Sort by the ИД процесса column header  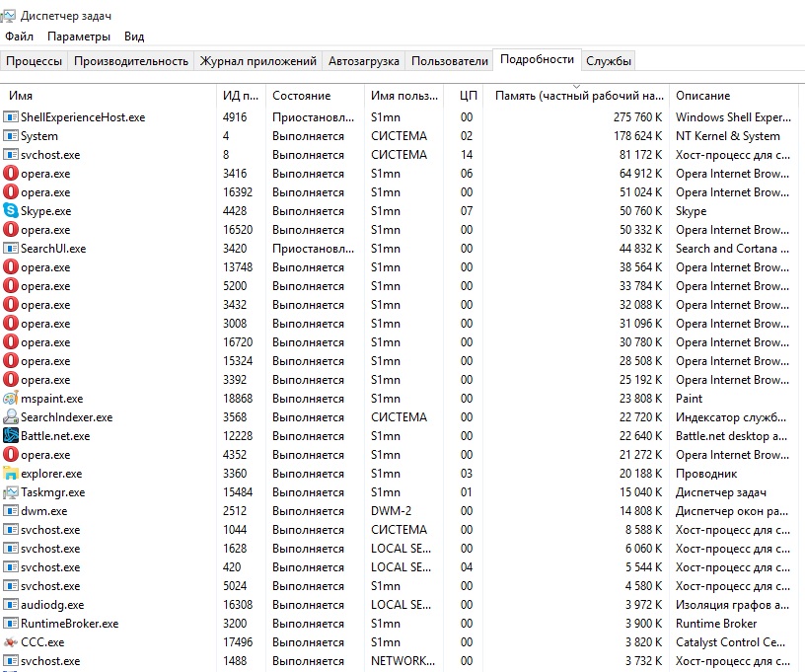pos(241,96)
